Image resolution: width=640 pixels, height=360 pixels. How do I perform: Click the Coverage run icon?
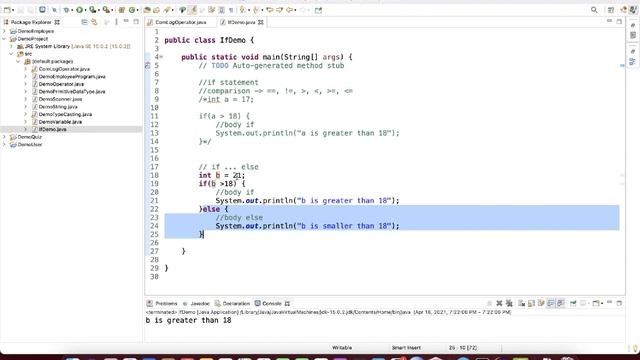pyautogui.click(x=93, y=10)
